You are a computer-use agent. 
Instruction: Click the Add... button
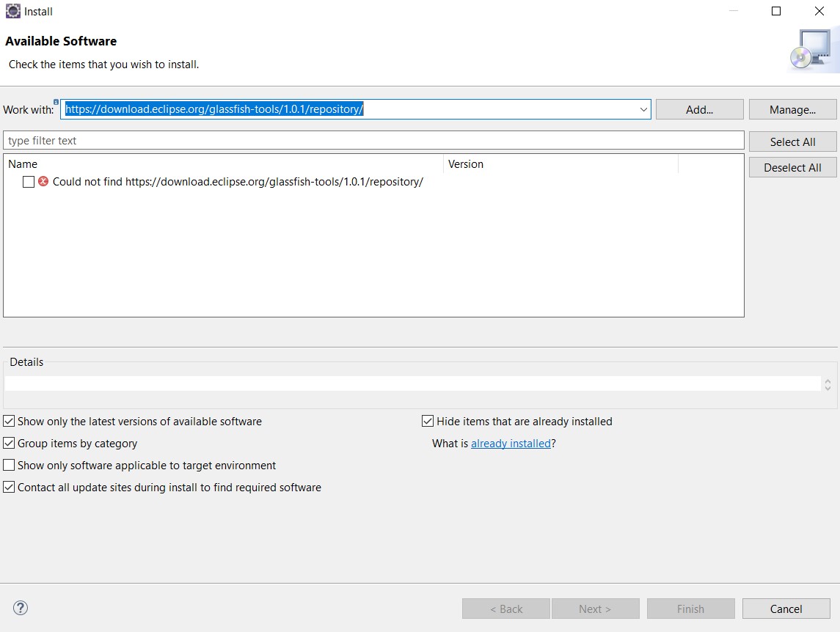pos(699,109)
